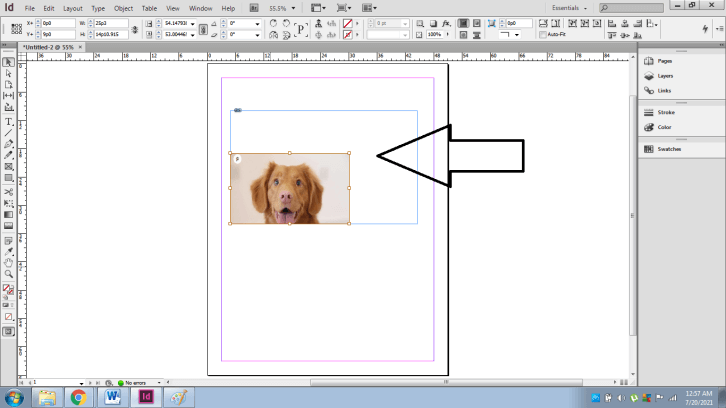This screenshot has width=726, height=408.
Task: Toggle wrap around object shape button
Action: click(463, 35)
